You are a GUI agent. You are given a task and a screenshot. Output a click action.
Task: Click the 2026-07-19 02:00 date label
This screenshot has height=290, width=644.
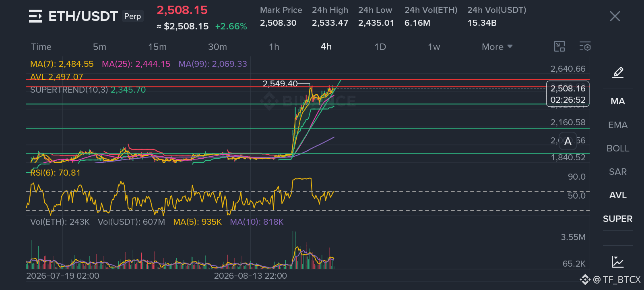tap(63, 276)
